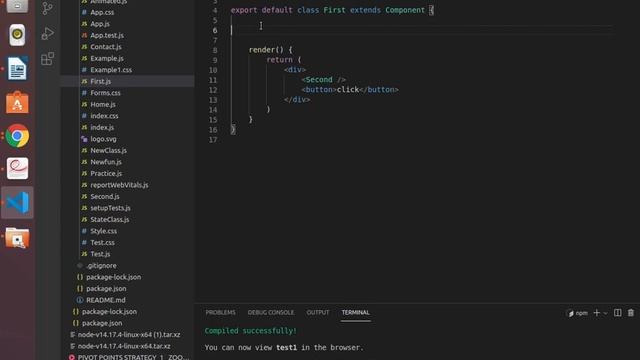Open Test.css file
Image resolution: width=640 pixels, height=360 pixels.
pyautogui.click(x=102, y=242)
